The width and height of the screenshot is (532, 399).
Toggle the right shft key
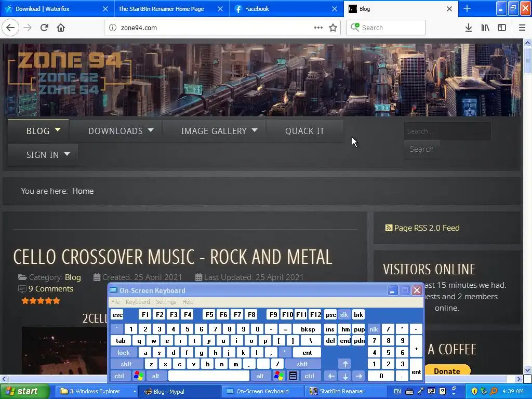tap(302, 364)
